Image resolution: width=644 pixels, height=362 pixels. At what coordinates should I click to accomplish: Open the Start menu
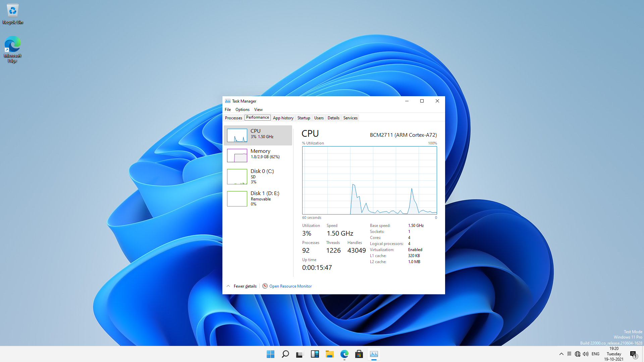click(x=270, y=354)
